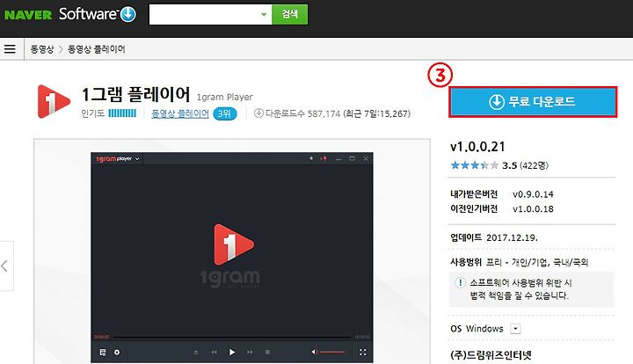Screen dimensions: 633x364
Task: Select the 1그램 플레이어 title text
Action: 135,95
